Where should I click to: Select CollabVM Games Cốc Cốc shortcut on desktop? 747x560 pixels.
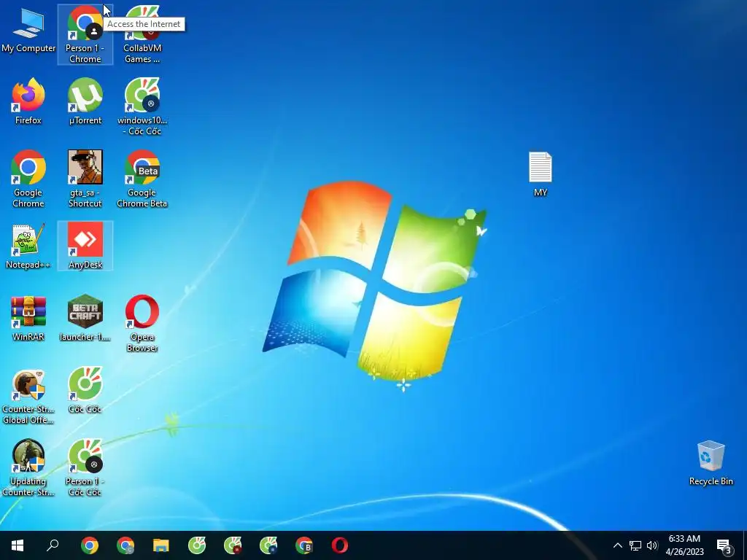point(142,35)
